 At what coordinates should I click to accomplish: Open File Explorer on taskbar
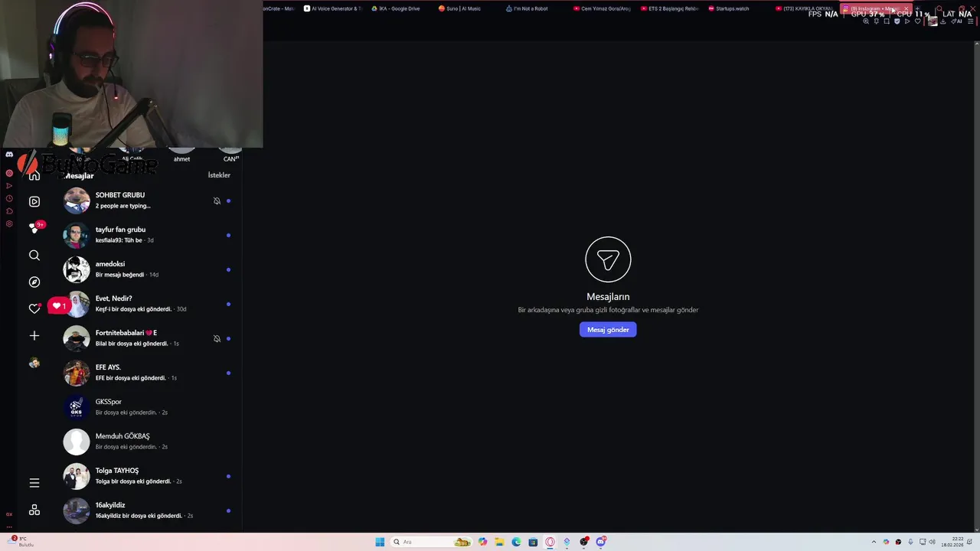tap(499, 542)
